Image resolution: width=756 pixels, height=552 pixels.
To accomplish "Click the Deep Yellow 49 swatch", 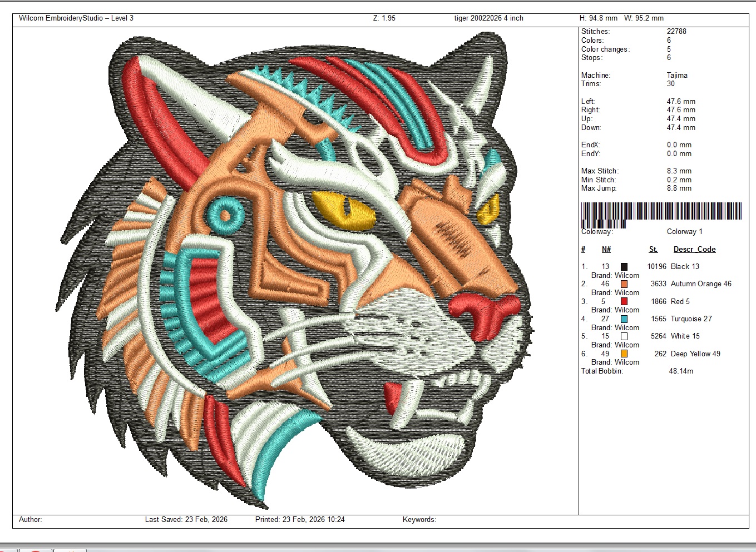I will click(x=624, y=354).
